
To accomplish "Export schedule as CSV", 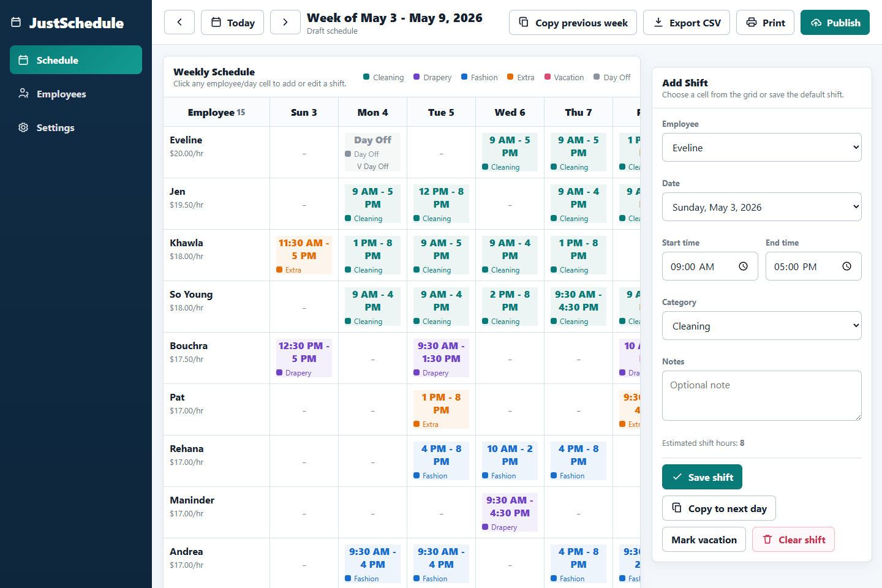I will [687, 22].
